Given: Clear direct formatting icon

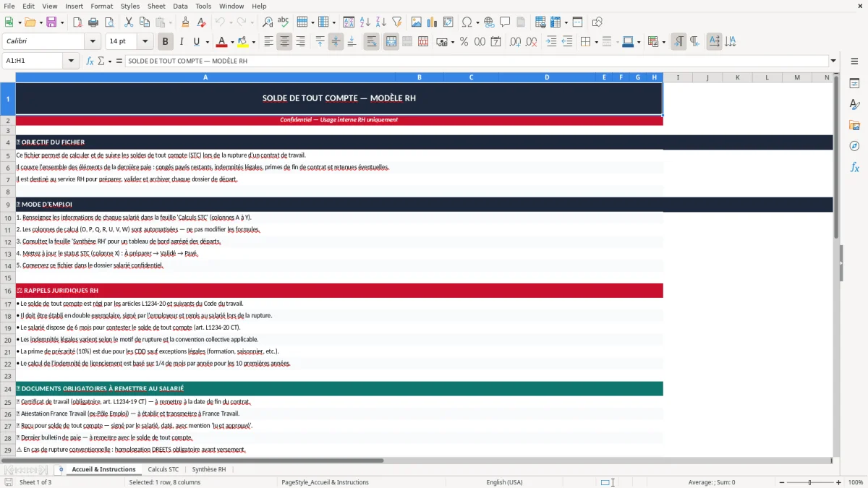Looking at the screenshot, I should (202, 22).
